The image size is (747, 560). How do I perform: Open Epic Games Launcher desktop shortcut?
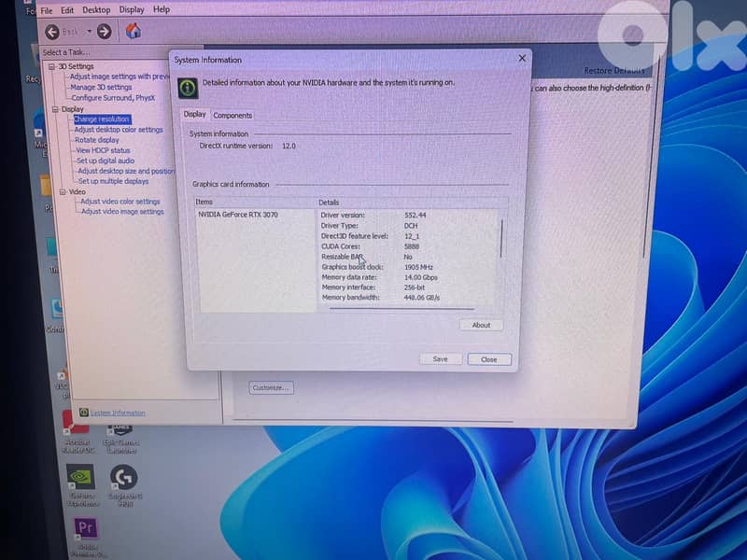point(121,440)
